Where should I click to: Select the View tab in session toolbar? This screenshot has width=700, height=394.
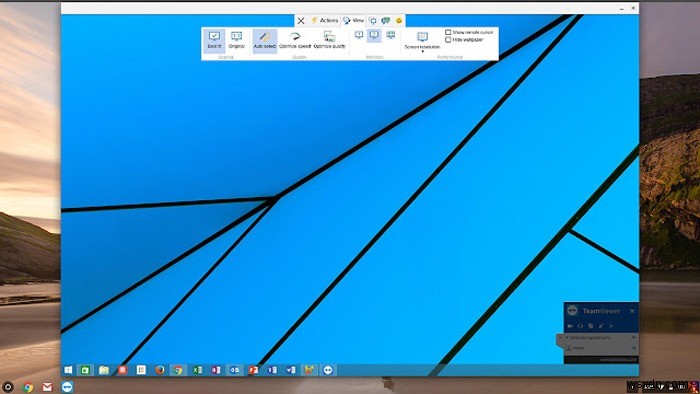click(353, 21)
